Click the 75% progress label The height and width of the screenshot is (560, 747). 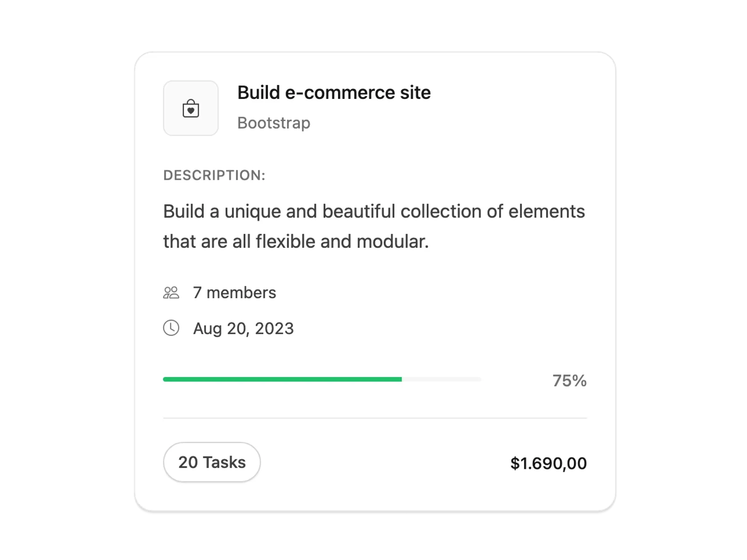[x=570, y=381]
